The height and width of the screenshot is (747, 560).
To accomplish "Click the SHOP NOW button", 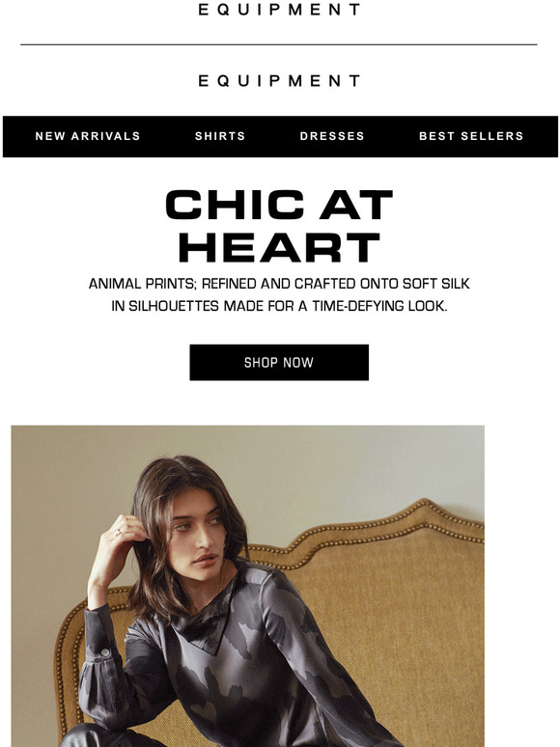I will pyautogui.click(x=279, y=363).
